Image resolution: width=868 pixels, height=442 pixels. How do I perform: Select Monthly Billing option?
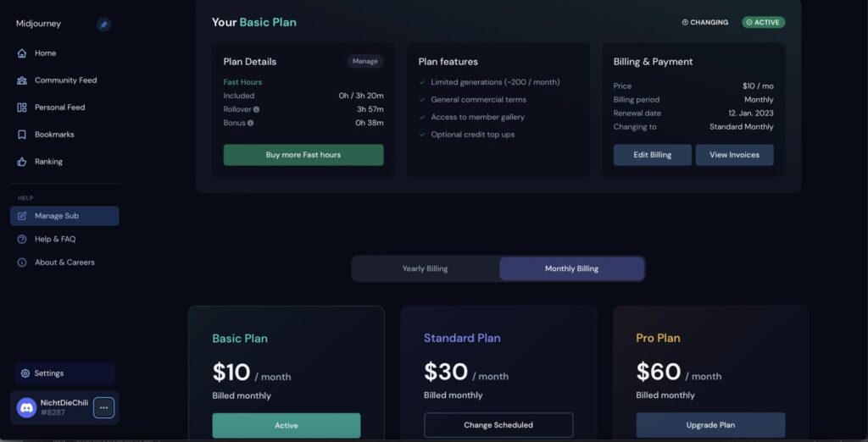pyautogui.click(x=572, y=269)
